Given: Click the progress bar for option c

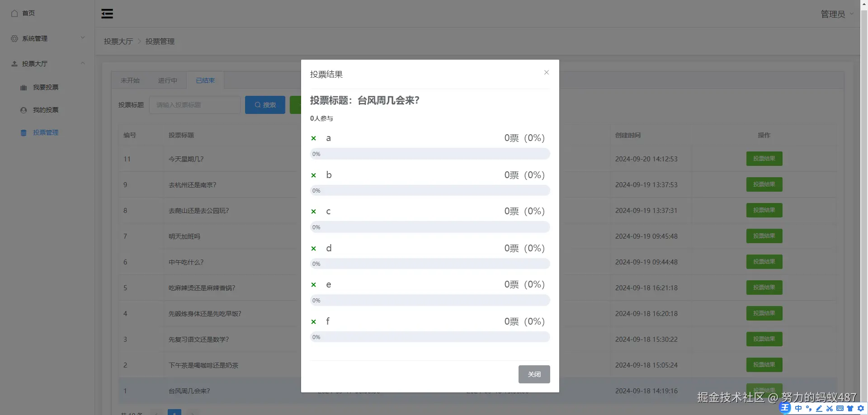Looking at the screenshot, I should coord(430,227).
